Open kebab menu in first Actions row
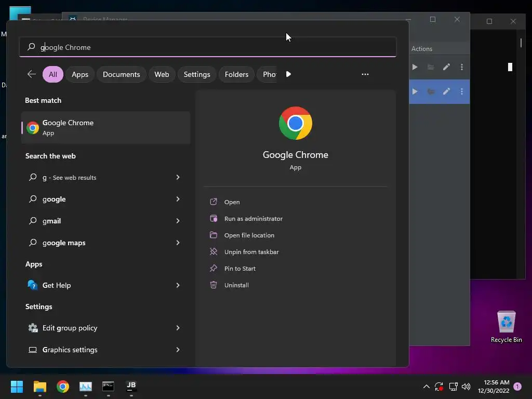Viewport: 532px width, 399px height. point(462,67)
